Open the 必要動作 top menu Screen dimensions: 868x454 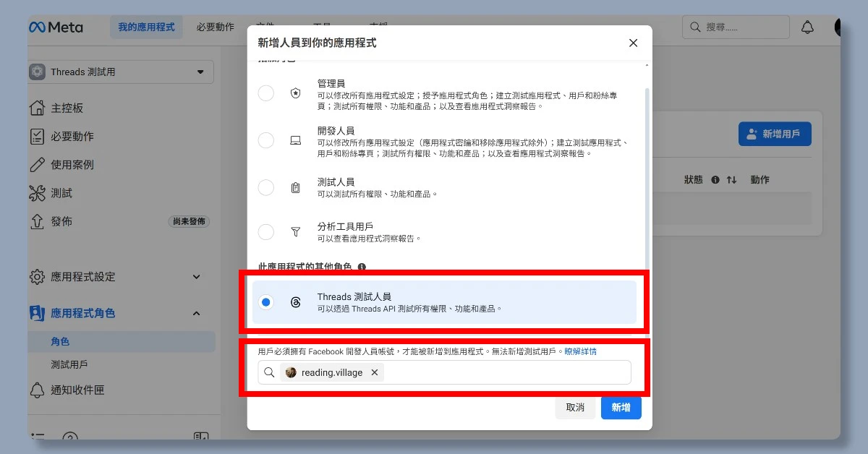215,27
